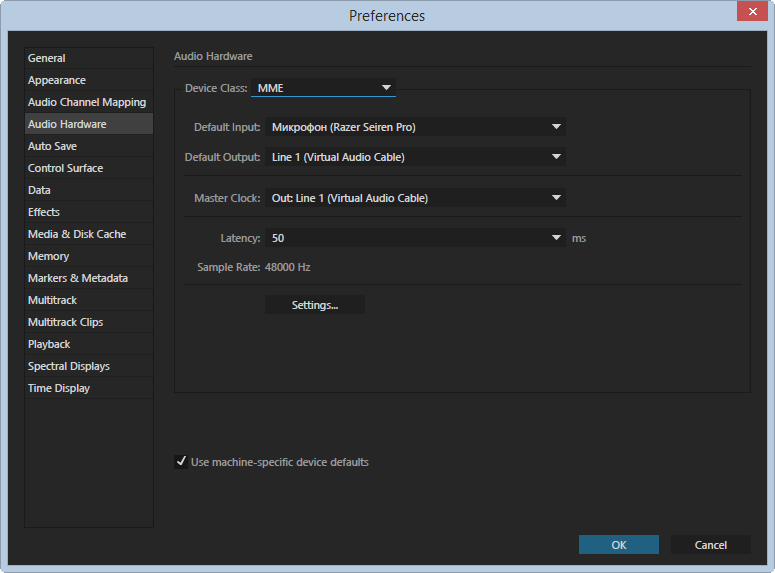Switch to the Appearance category
The width and height of the screenshot is (775, 573).
click(57, 80)
